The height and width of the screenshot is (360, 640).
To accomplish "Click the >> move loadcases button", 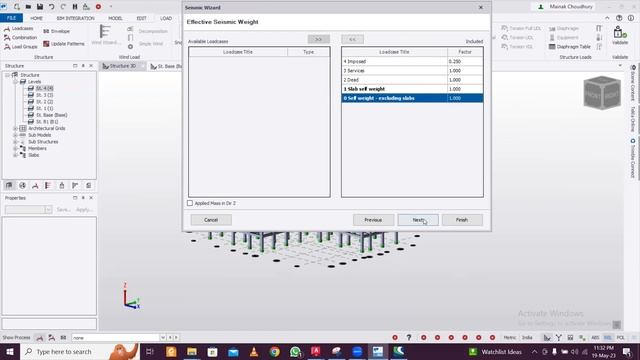I will pos(318,39).
